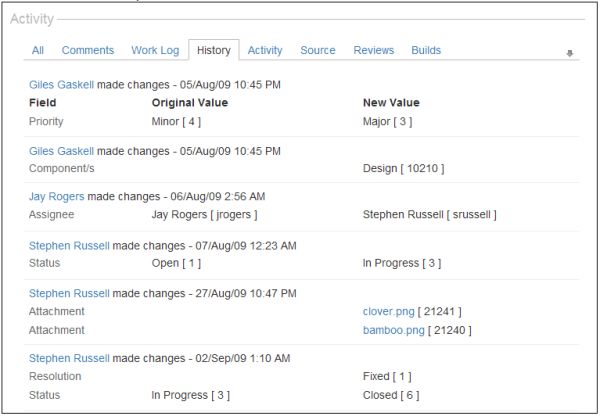
Task: Open Jay Rogers author profile link
Action: 57,197
